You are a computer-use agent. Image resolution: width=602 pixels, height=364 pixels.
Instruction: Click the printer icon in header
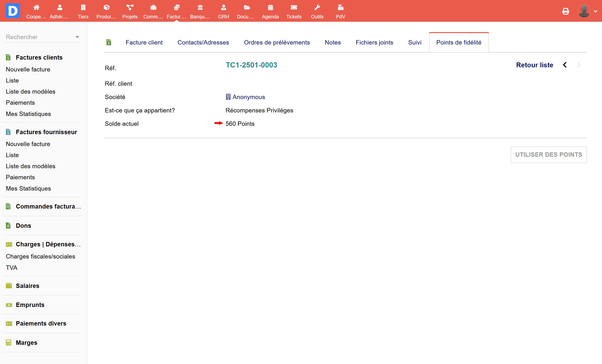(565, 11)
